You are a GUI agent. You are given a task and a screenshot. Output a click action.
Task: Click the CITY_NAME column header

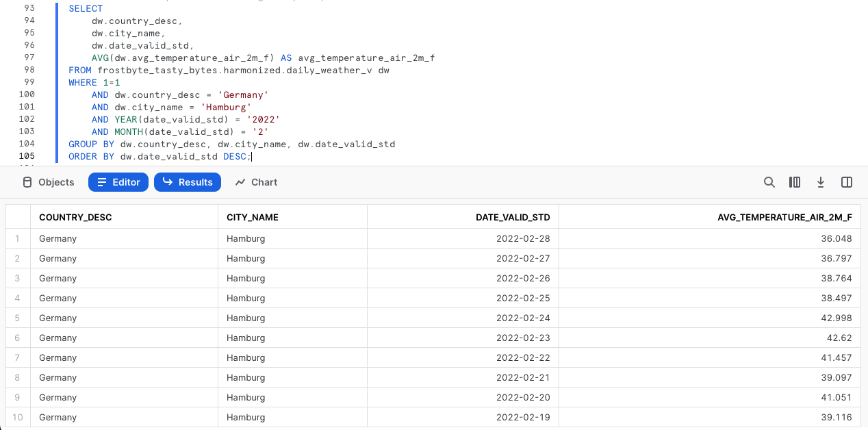pyautogui.click(x=253, y=217)
